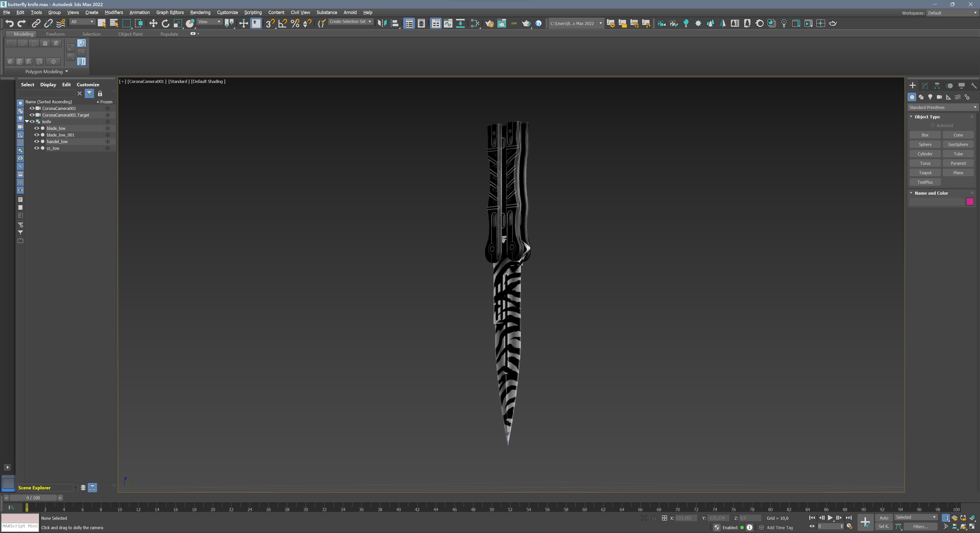Switch to the Object Paint tab
The height and width of the screenshot is (533, 980).
coord(130,34)
